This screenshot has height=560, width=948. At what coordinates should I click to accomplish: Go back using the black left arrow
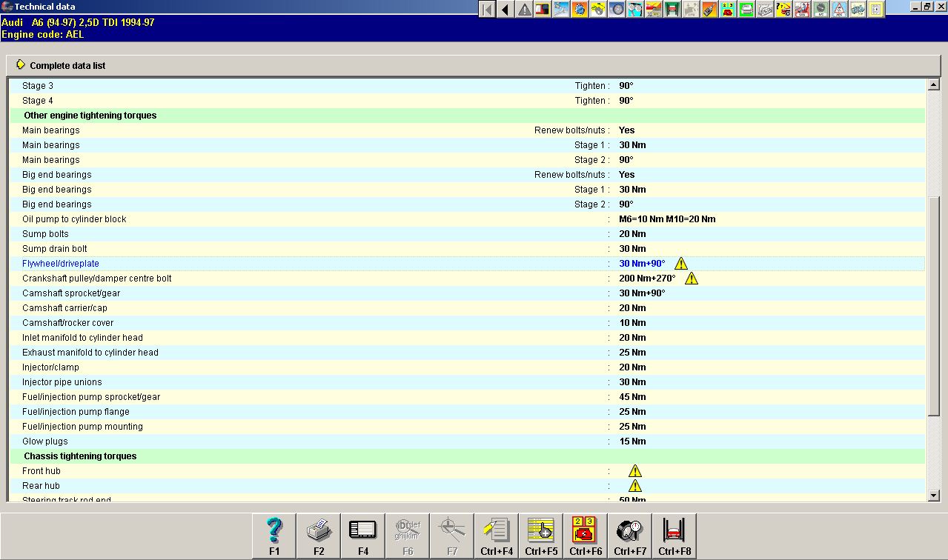pyautogui.click(x=506, y=10)
